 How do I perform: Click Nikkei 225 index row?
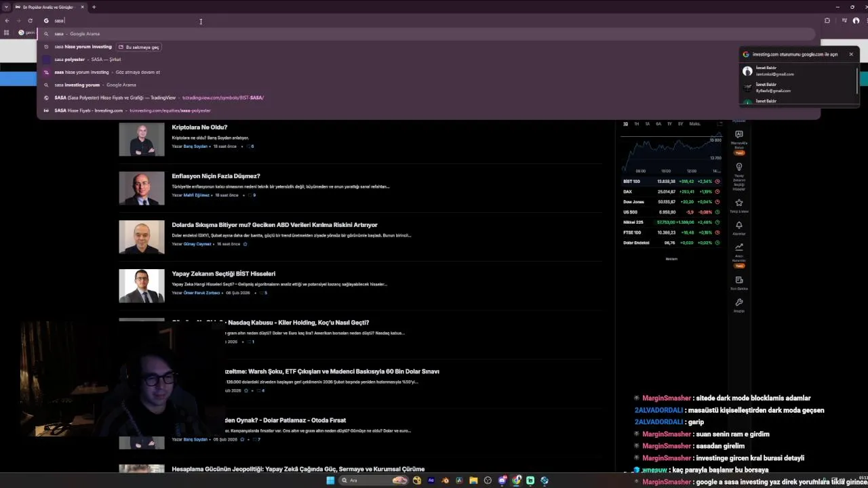click(x=671, y=222)
